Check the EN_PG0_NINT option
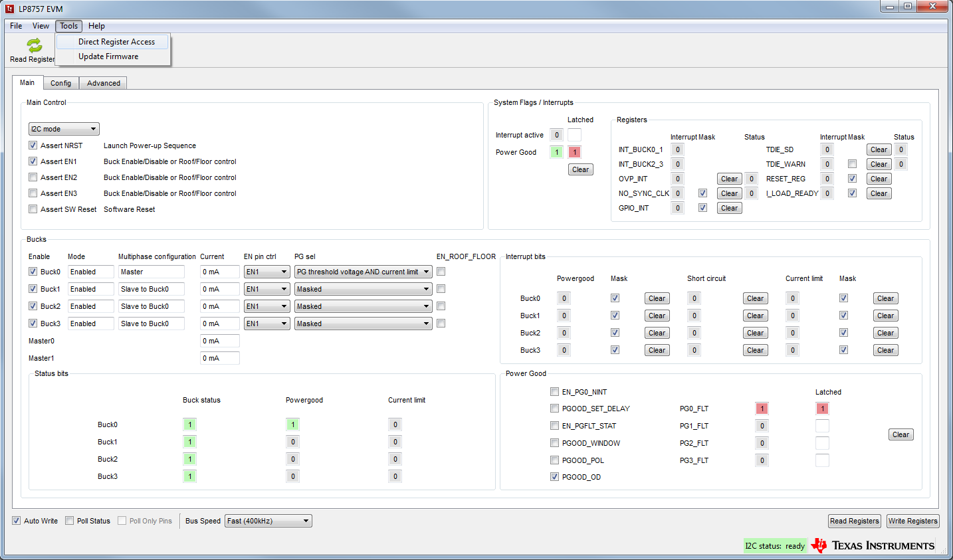Image resolution: width=953 pixels, height=560 pixels. 554,392
